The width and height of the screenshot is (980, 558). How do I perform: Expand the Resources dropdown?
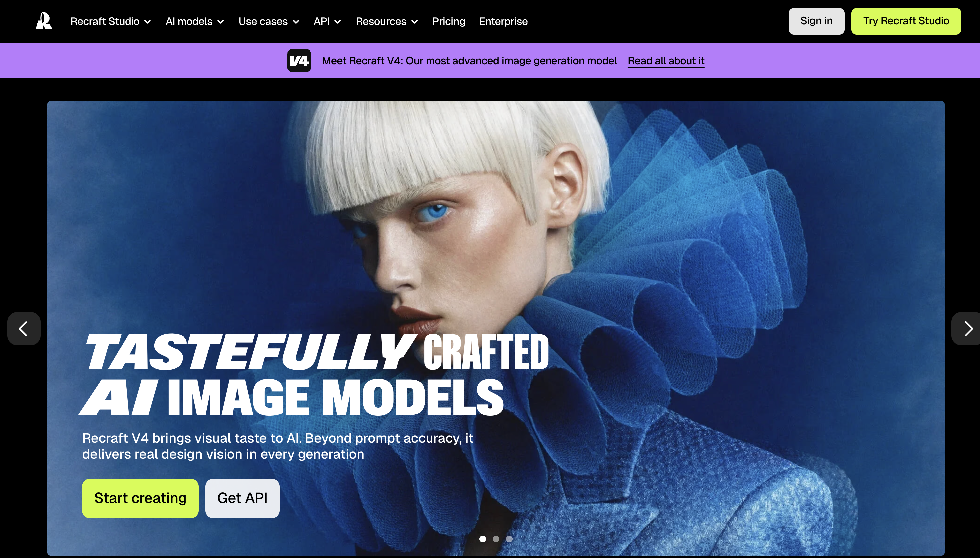[387, 22]
